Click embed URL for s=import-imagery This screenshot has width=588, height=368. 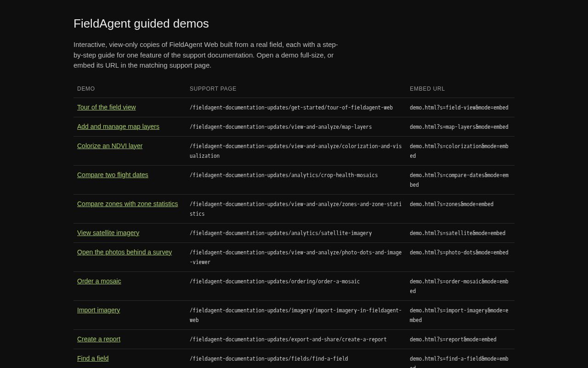pos(459,315)
